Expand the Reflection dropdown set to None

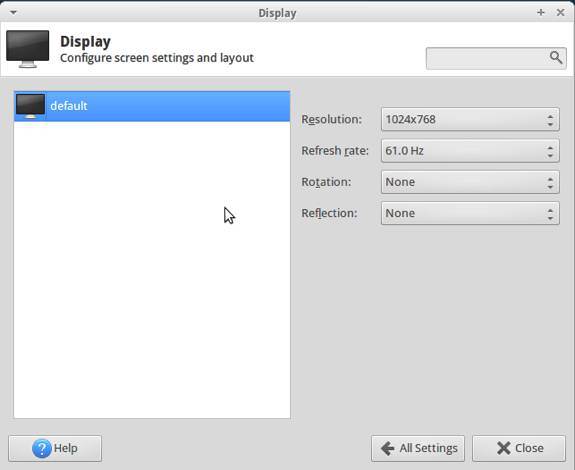tap(470, 213)
